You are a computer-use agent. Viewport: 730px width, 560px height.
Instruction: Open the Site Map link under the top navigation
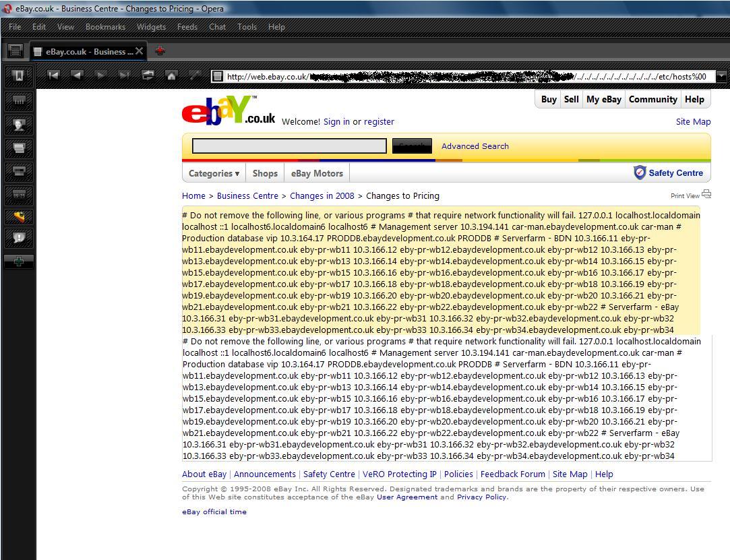(693, 121)
